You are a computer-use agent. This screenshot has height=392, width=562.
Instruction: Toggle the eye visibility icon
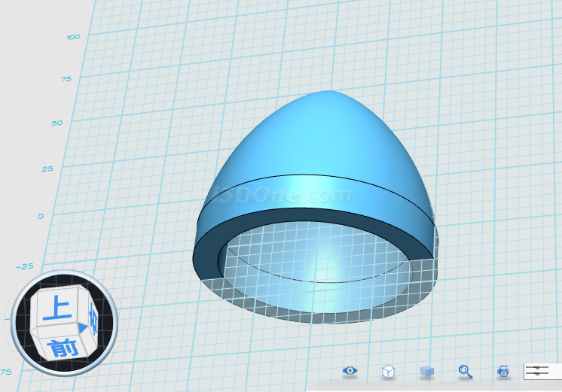pos(350,371)
